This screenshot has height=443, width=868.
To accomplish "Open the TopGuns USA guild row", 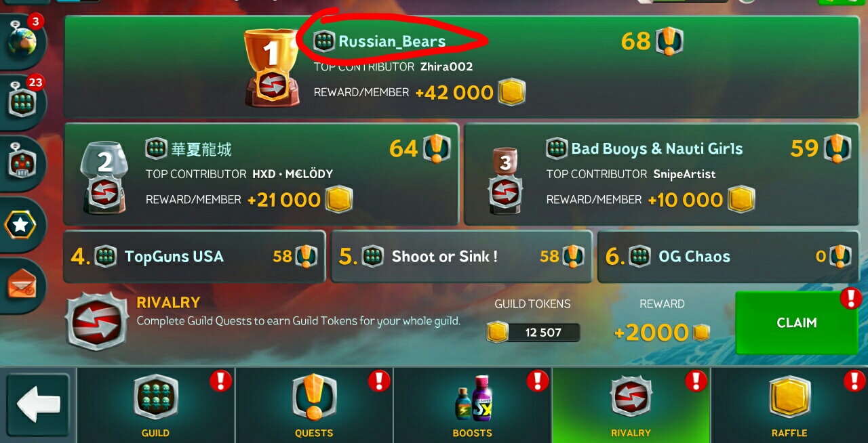I will 195,256.
